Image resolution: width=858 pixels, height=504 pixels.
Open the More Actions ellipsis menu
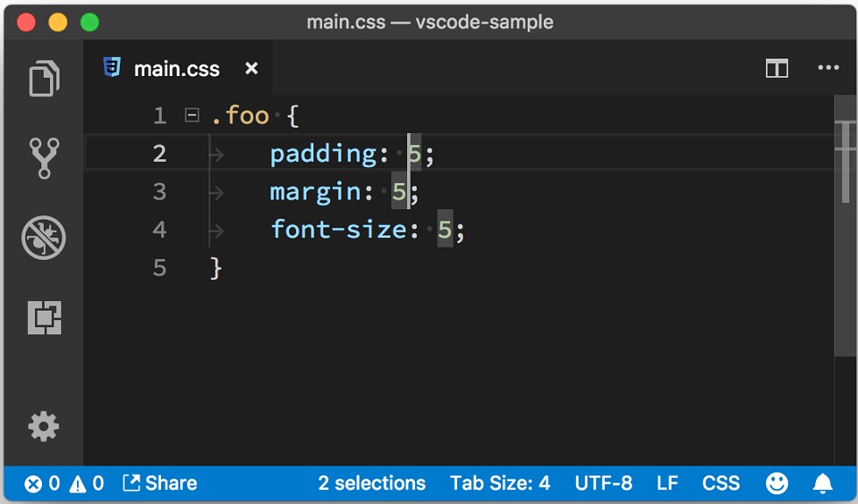click(x=828, y=67)
